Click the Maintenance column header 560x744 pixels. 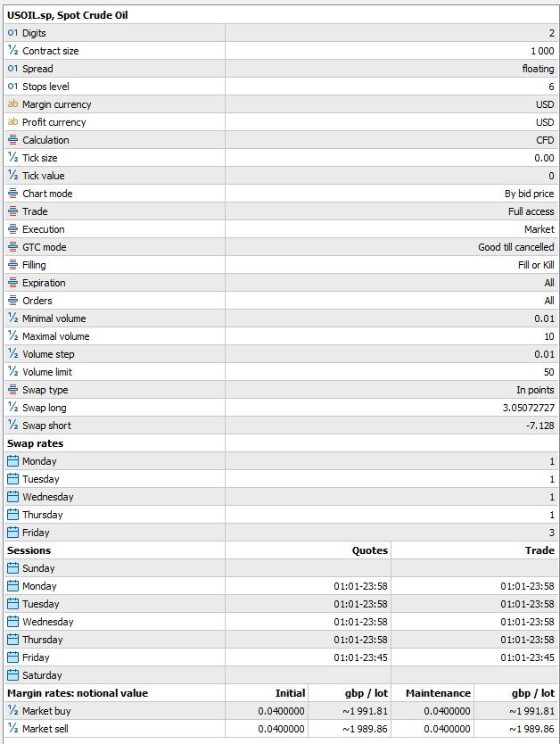tap(438, 693)
